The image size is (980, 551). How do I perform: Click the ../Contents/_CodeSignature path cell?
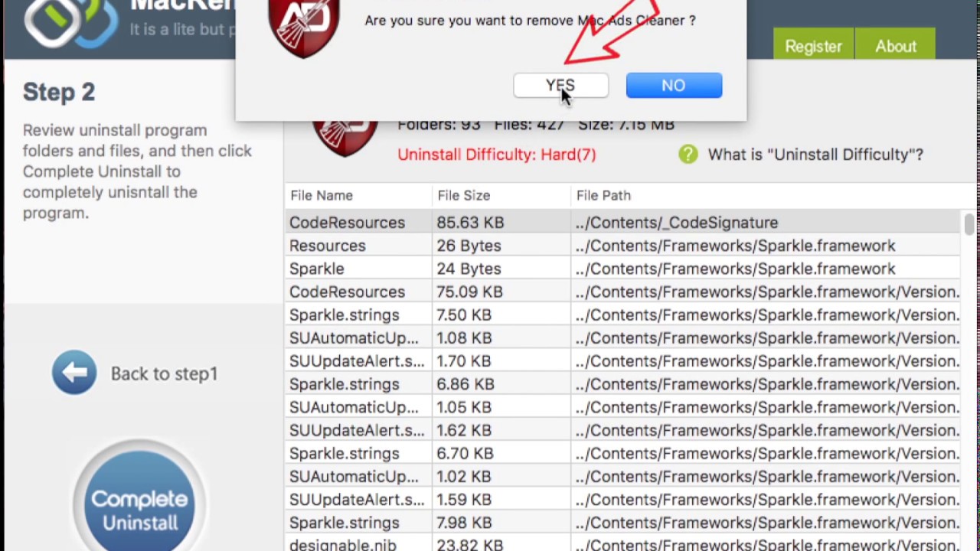tap(677, 223)
